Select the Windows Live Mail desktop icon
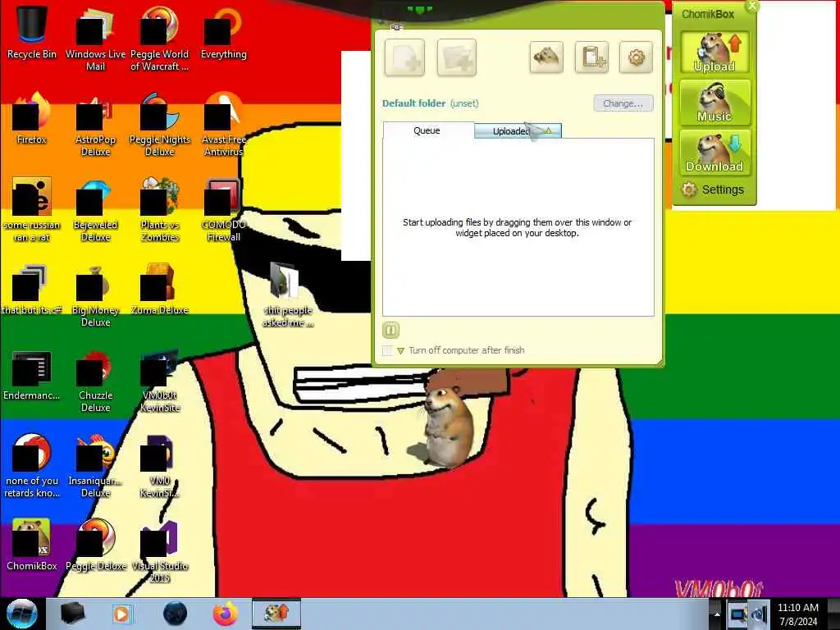Viewport: 840px width, 630px height. (95, 39)
